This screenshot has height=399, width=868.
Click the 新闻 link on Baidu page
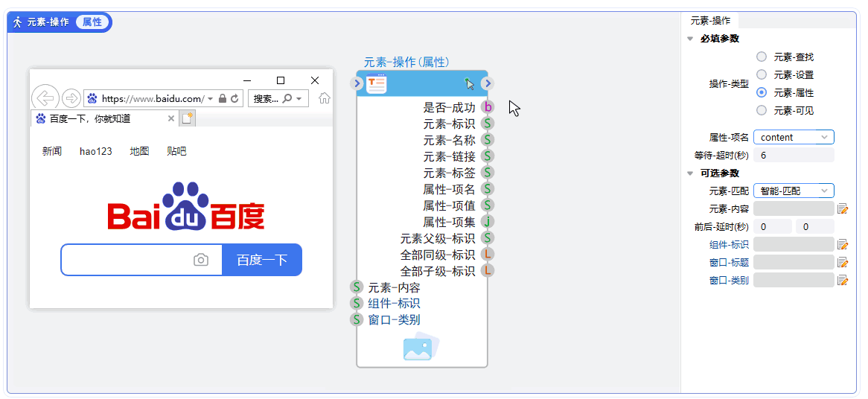(52, 151)
